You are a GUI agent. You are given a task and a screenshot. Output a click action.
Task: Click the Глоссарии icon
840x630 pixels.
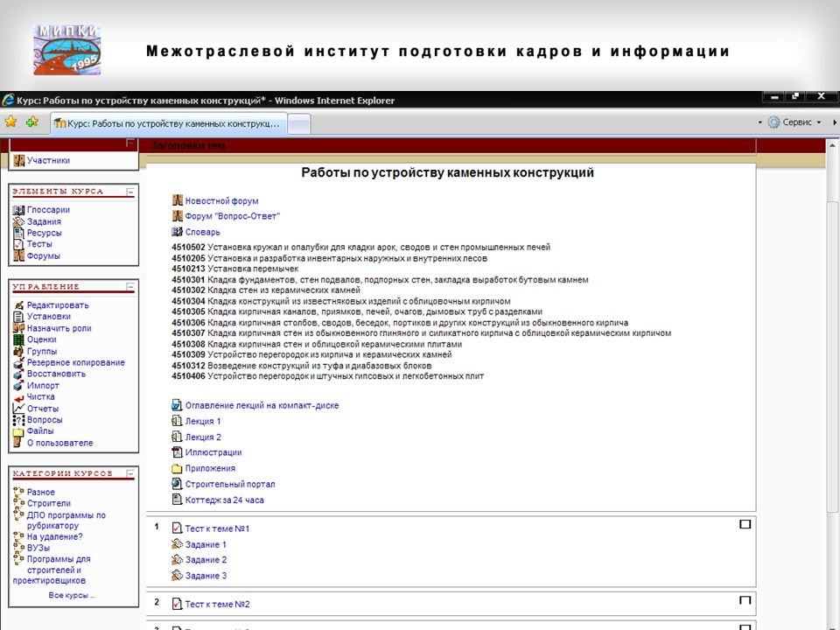click(x=18, y=210)
